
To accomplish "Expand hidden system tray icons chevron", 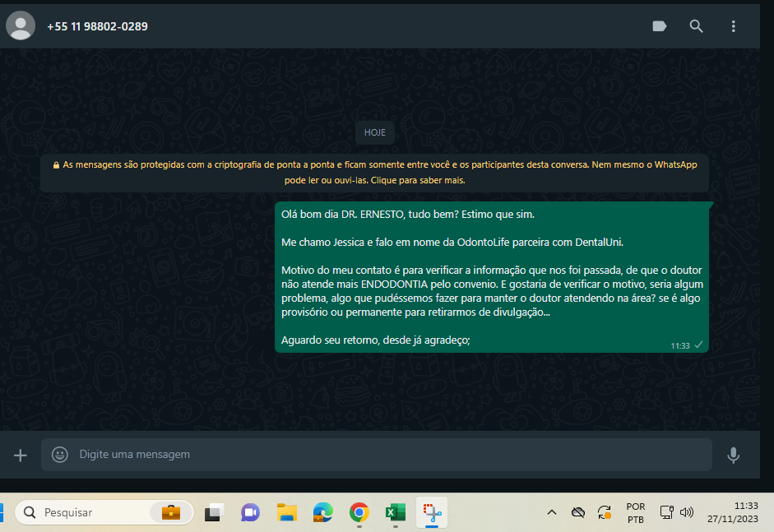I will (x=552, y=513).
